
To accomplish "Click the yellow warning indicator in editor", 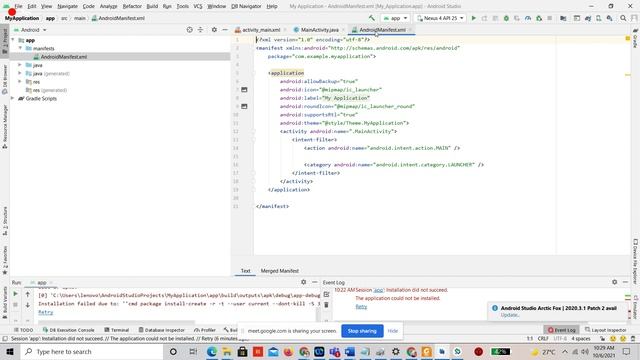I will click(628, 39).
